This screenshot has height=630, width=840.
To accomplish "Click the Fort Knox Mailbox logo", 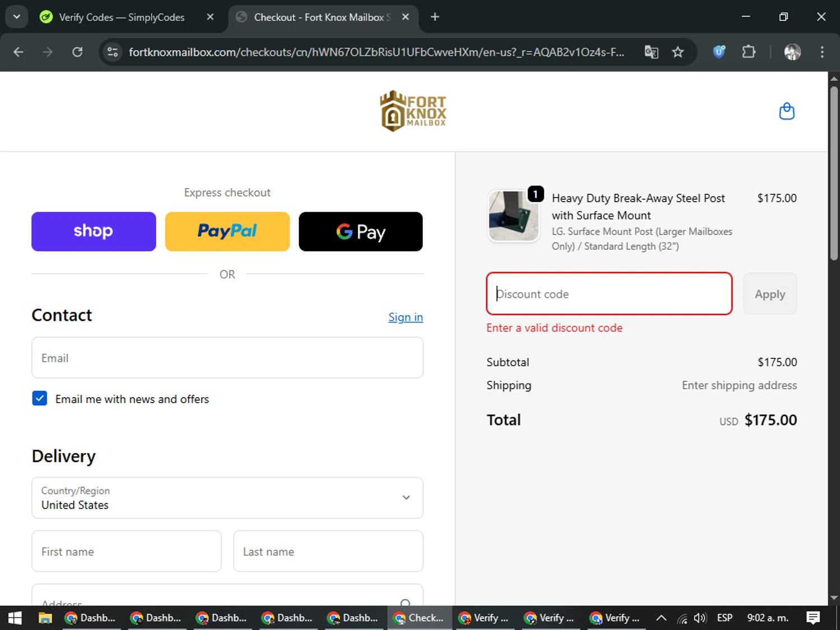I will pos(413,111).
